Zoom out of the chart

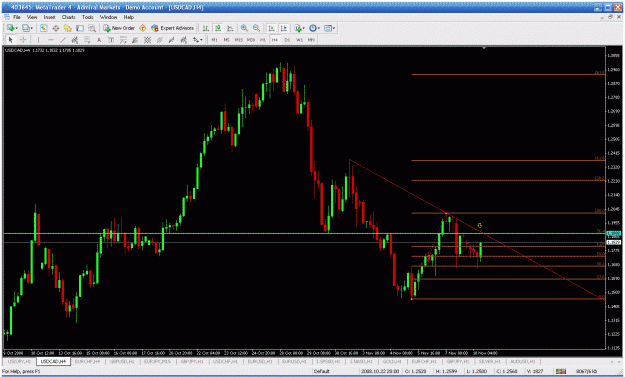256,28
